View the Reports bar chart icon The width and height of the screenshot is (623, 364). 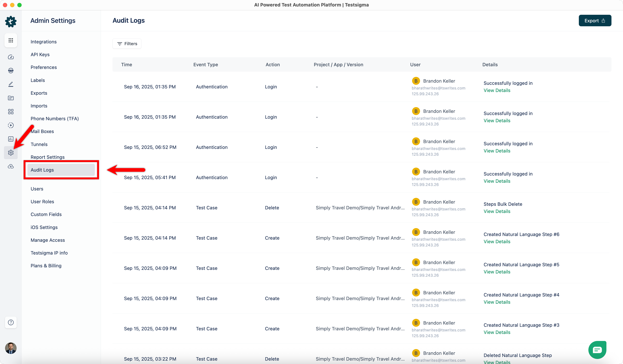(x=11, y=139)
